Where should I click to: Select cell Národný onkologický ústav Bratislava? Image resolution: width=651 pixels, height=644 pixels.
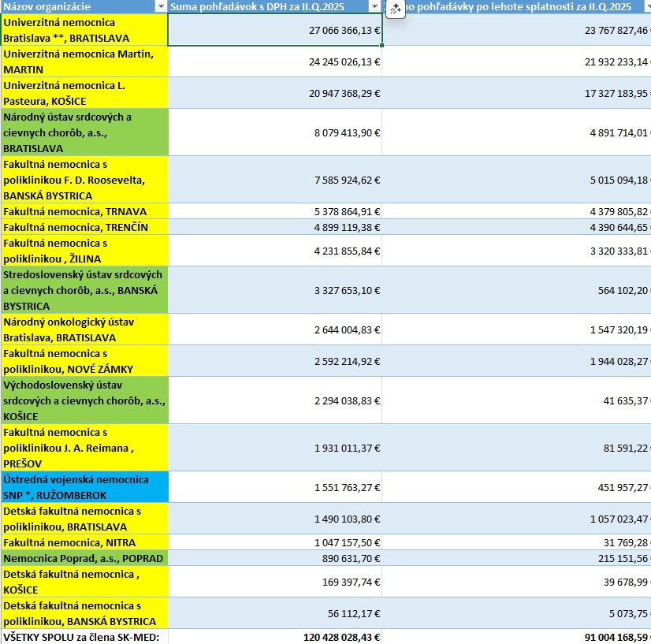point(84,329)
